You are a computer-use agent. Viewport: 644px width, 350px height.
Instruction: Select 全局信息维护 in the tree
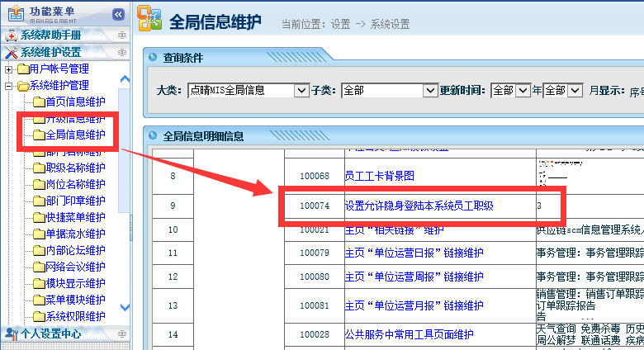click(74, 135)
